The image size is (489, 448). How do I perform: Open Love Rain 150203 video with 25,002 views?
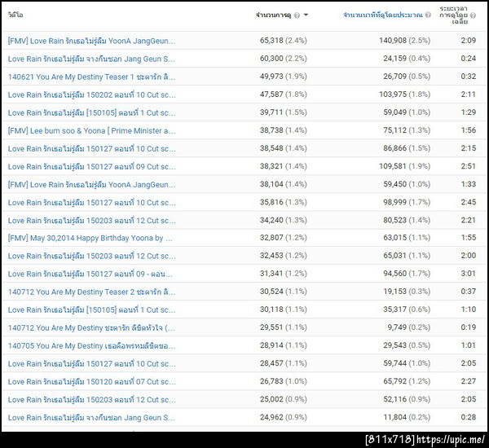click(x=91, y=400)
